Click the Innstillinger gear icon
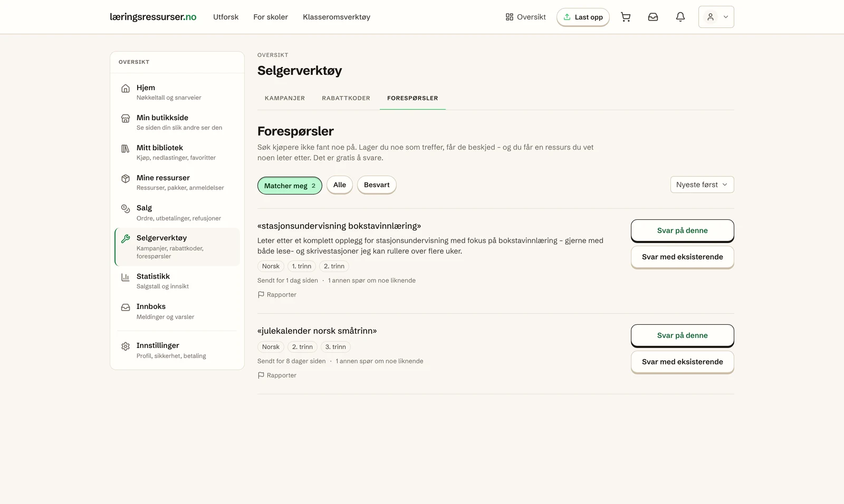Viewport: 844px width, 504px height. pyautogui.click(x=126, y=346)
